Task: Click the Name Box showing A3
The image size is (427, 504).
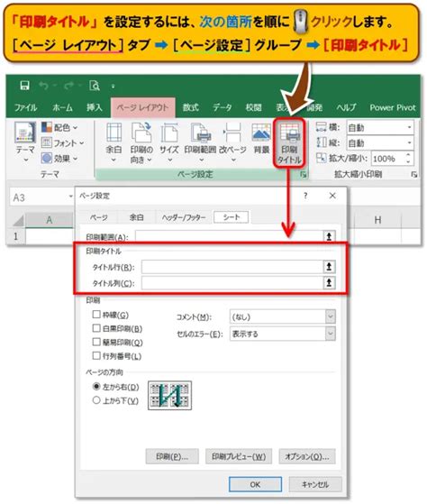Action: pyautogui.click(x=41, y=197)
